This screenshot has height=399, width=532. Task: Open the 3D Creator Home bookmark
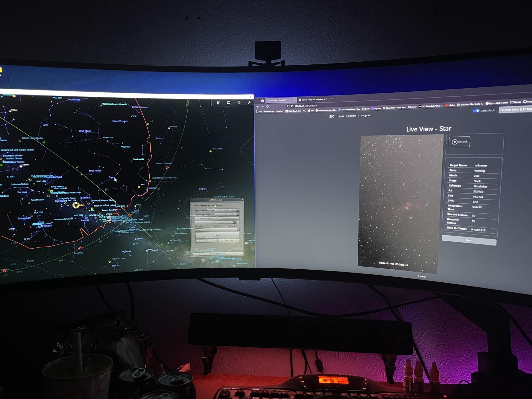point(349,109)
